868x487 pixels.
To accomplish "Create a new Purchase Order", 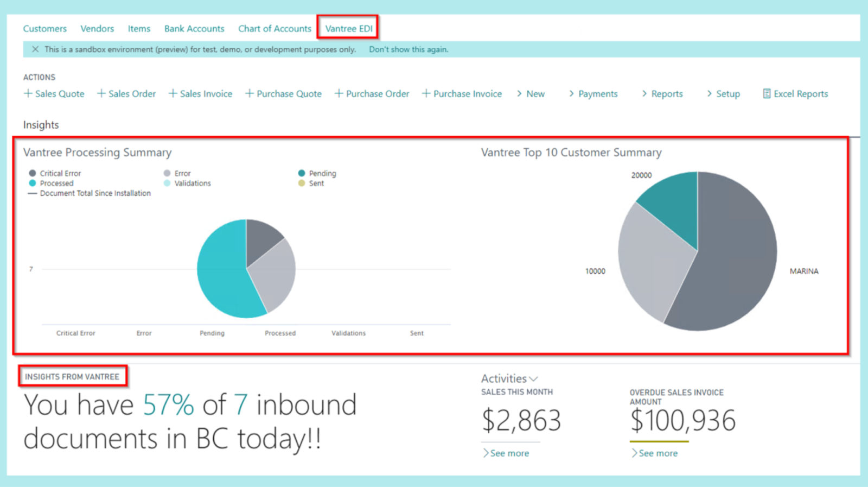I will 372,94.
